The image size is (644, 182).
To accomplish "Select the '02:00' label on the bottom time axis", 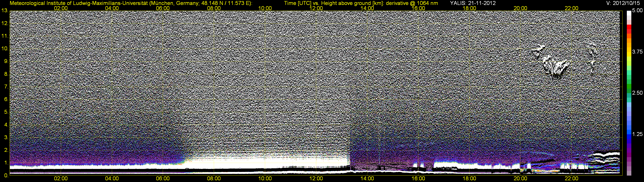I will coord(61,179).
